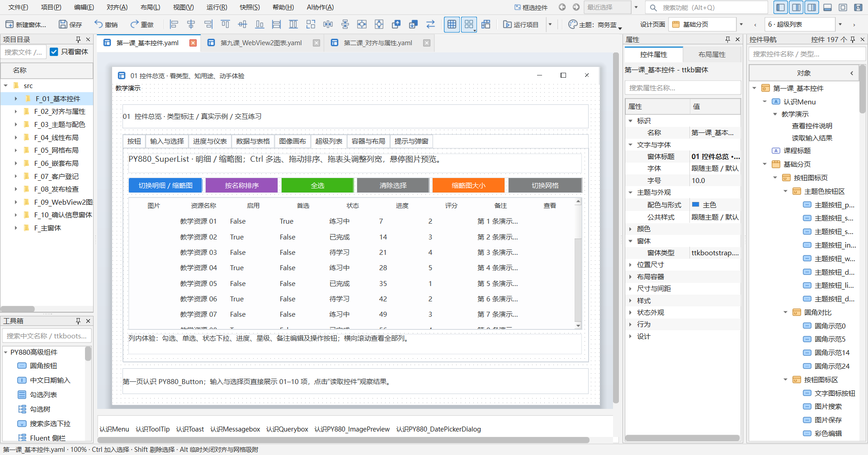The image size is (868, 455).
Task: Undo with the 撤销 button
Action: pyautogui.click(x=106, y=24)
